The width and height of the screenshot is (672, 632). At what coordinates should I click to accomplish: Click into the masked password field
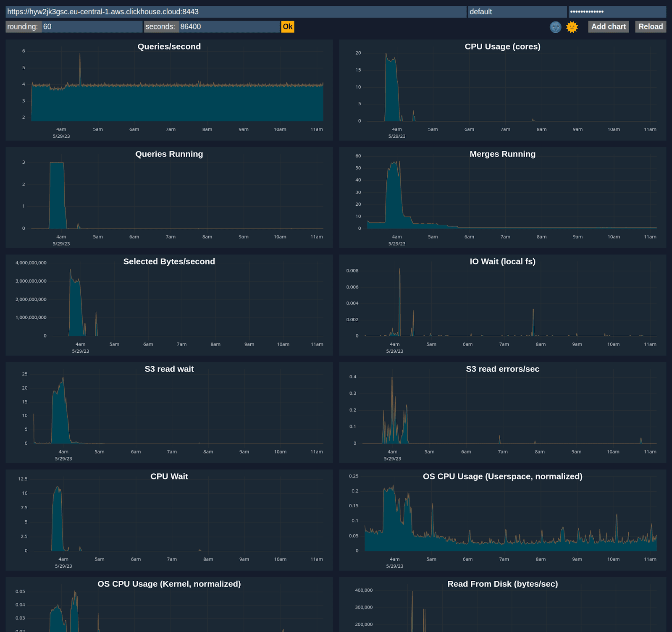tap(617, 12)
